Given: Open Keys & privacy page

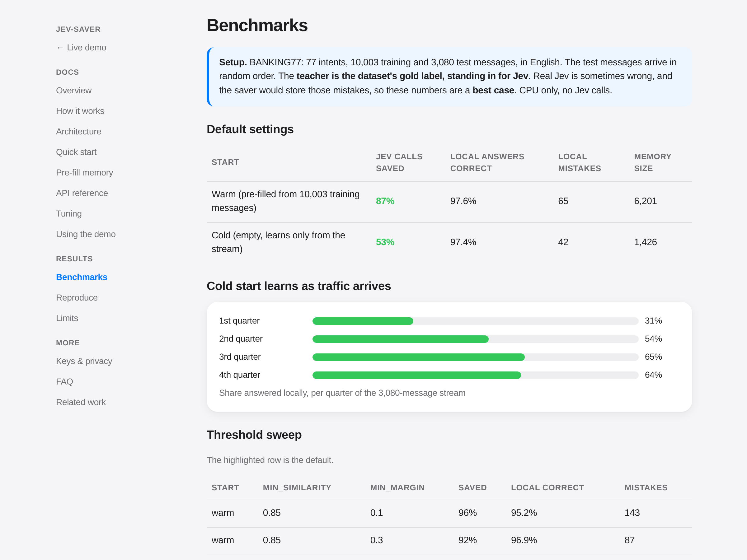Looking at the screenshot, I should pos(84,361).
